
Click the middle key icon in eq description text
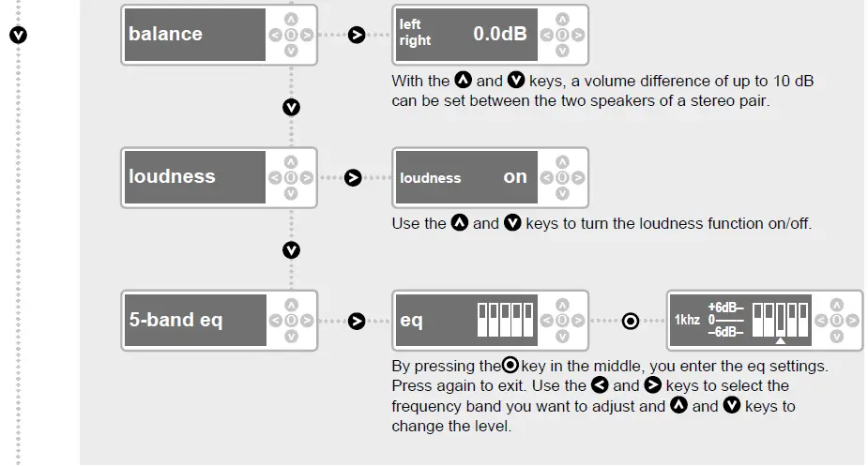tap(510, 366)
